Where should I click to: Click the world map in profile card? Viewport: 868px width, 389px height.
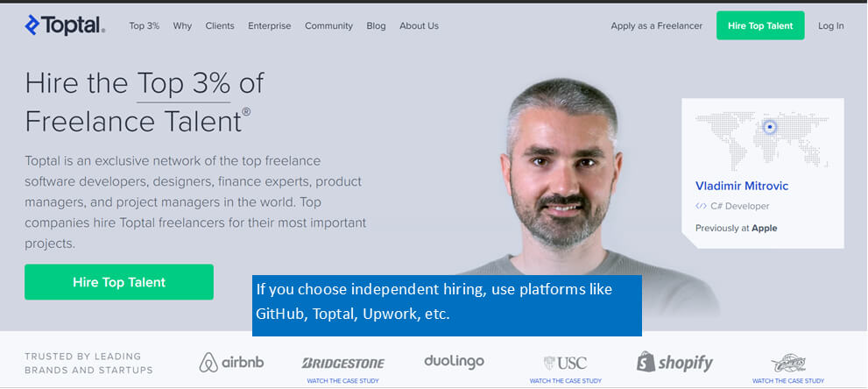(762, 140)
